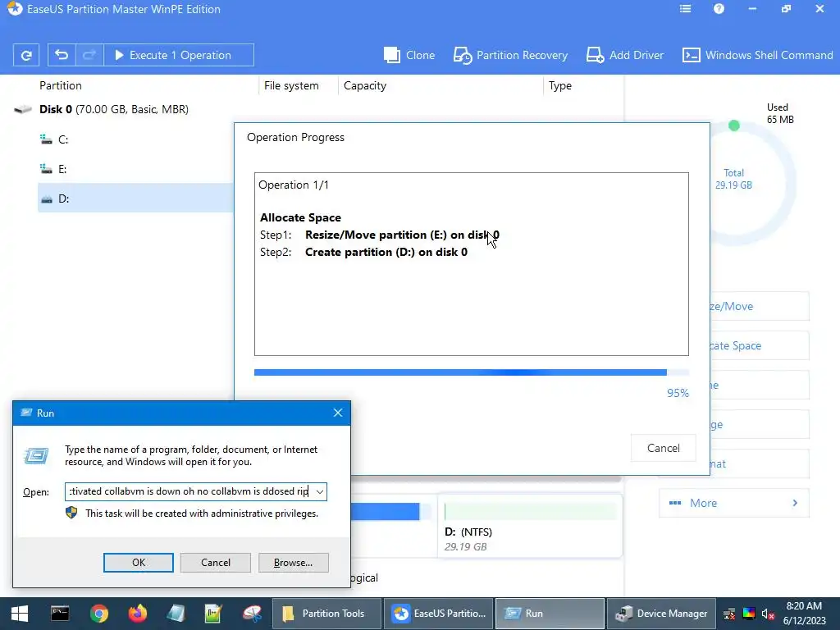The width and height of the screenshot is (840, 630).
Task: Click the 95% progress value
Action: click(x=678, y=393)
